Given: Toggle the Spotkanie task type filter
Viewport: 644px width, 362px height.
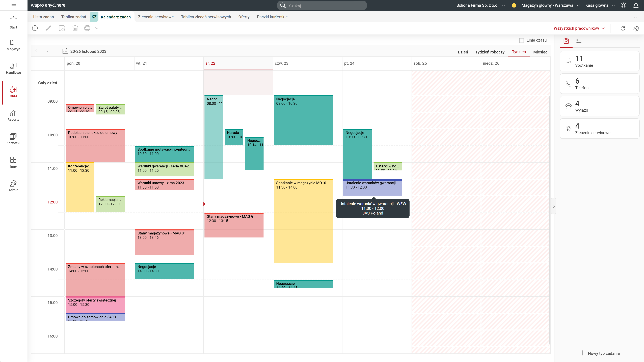Looking at the screenshot, I should [600, 61].
